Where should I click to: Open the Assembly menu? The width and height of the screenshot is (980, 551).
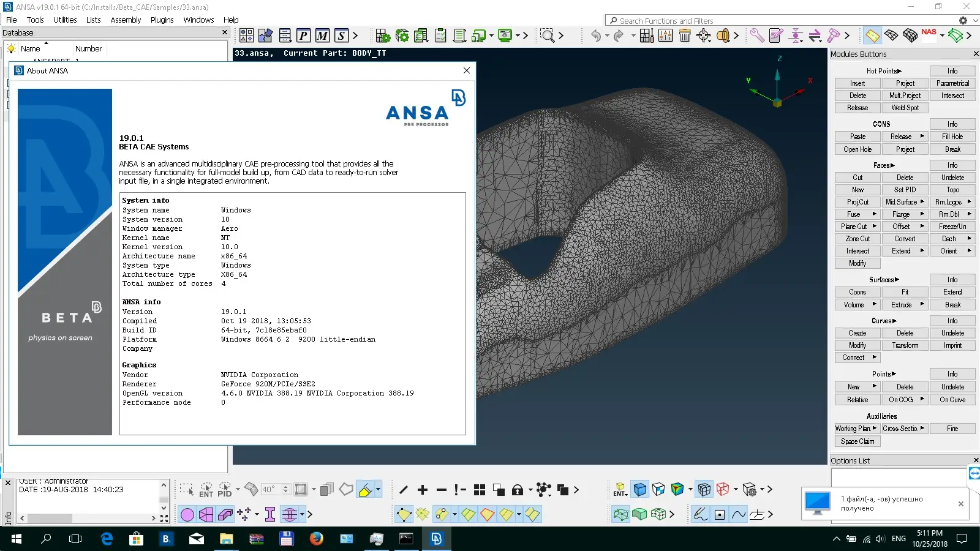(x=126, y=20)
